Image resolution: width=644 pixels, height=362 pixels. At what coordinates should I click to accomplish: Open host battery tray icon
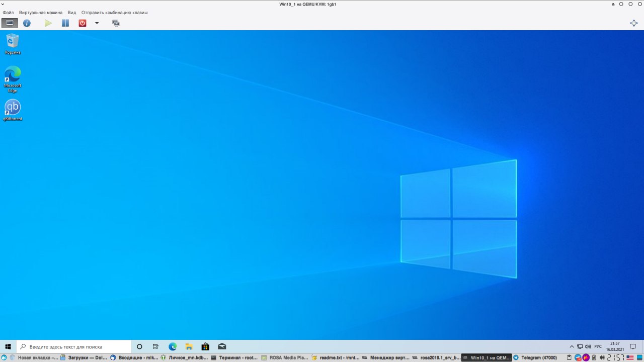coord(594,357)
